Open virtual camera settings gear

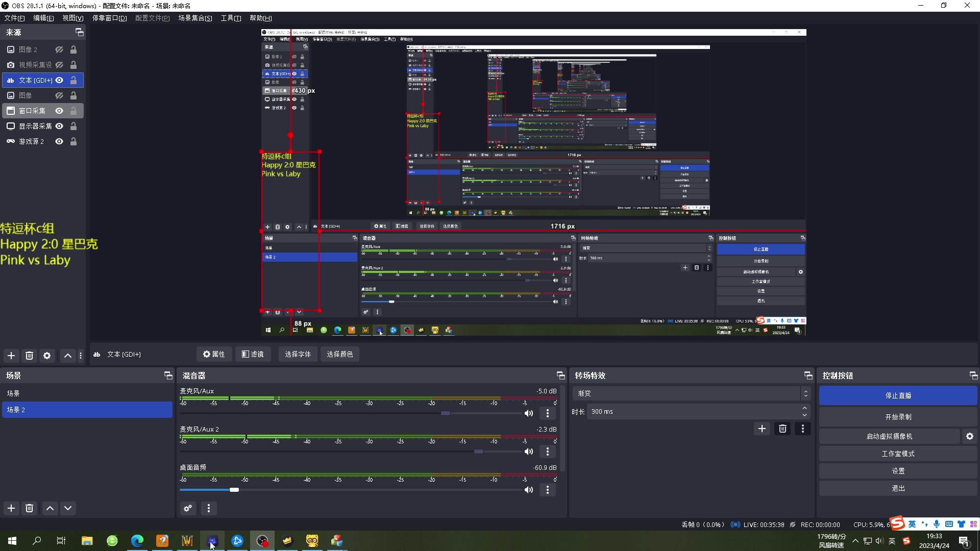pyautogui.click(x=969, y=436)
